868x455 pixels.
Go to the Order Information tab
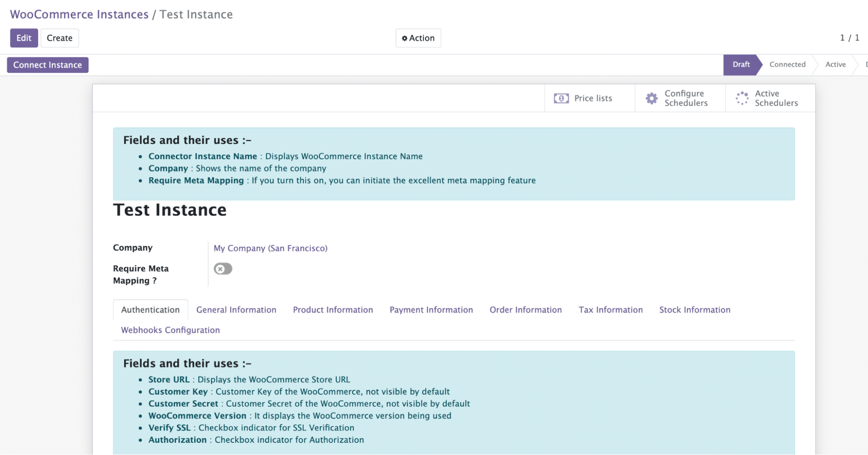[525, 310]
